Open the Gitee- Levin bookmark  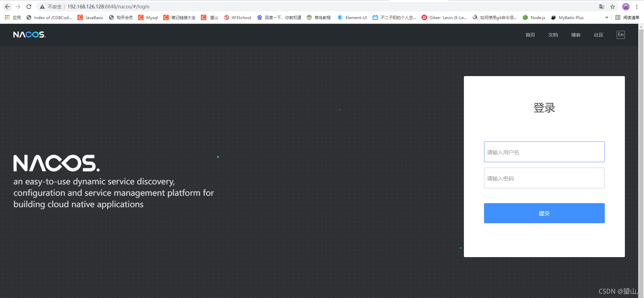coord(444,17)
